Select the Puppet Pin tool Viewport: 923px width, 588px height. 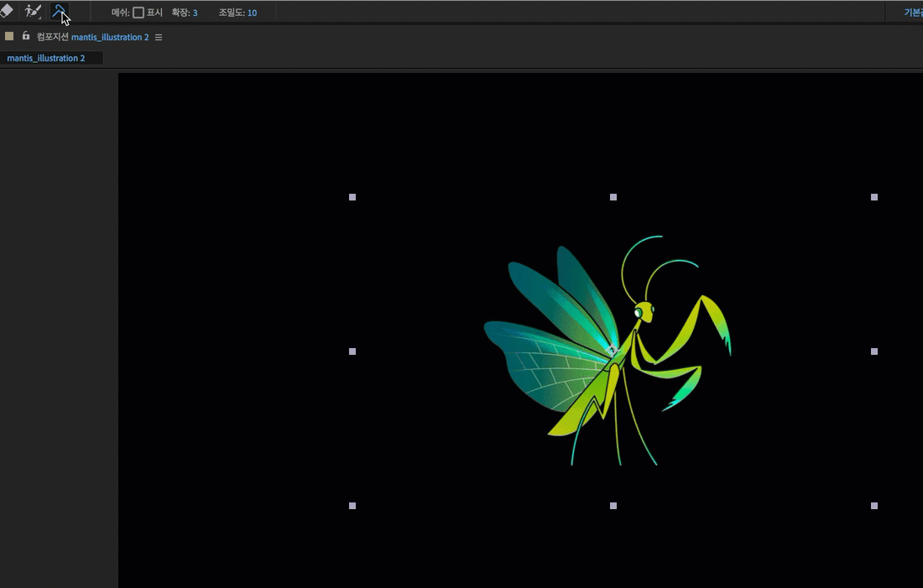point(59,12)
